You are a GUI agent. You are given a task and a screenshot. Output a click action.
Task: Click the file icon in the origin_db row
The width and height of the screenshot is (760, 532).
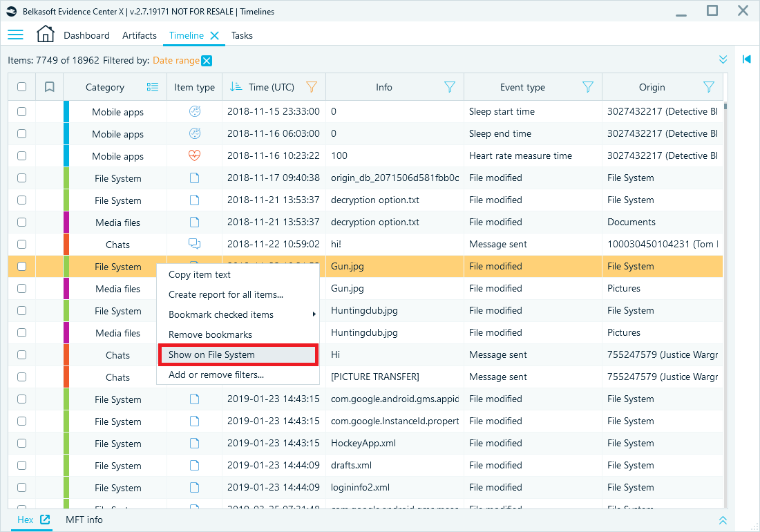[194, 178]
